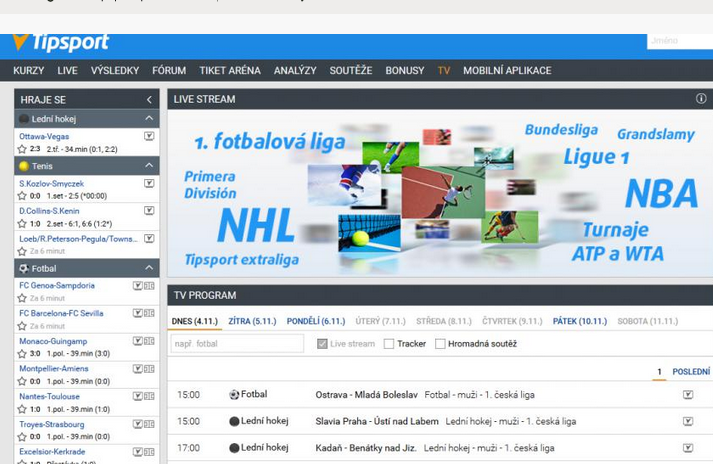Screen dimensions: 713x464
Task: Open the live stream info icon
Action: (x=701, y=99)
